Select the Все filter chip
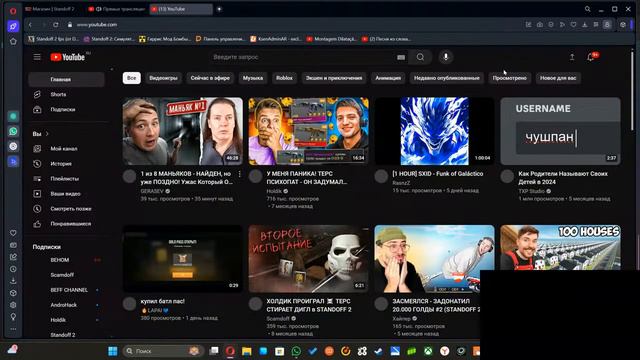640x360 pixels. [131, 78]
